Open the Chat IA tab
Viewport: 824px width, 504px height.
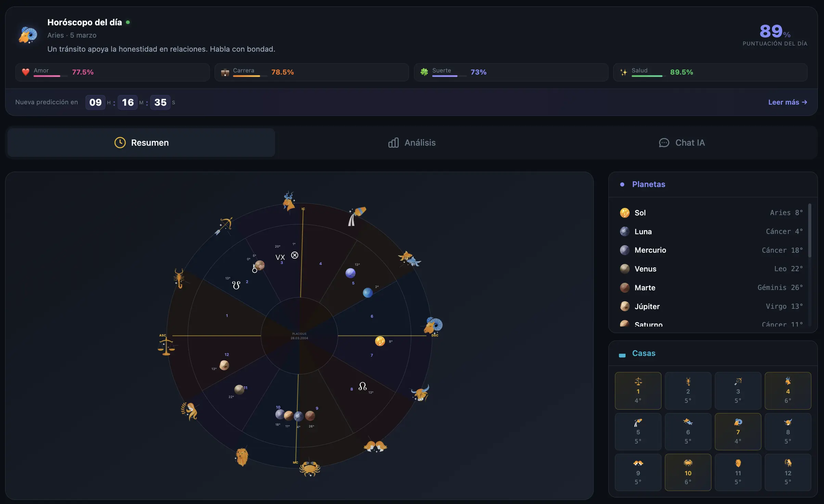coord(682,143)
